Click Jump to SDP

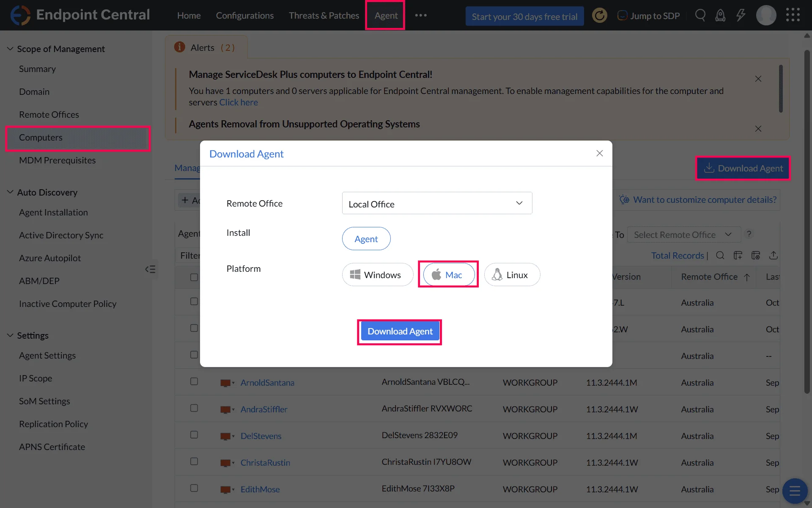(x=649, y=16)
